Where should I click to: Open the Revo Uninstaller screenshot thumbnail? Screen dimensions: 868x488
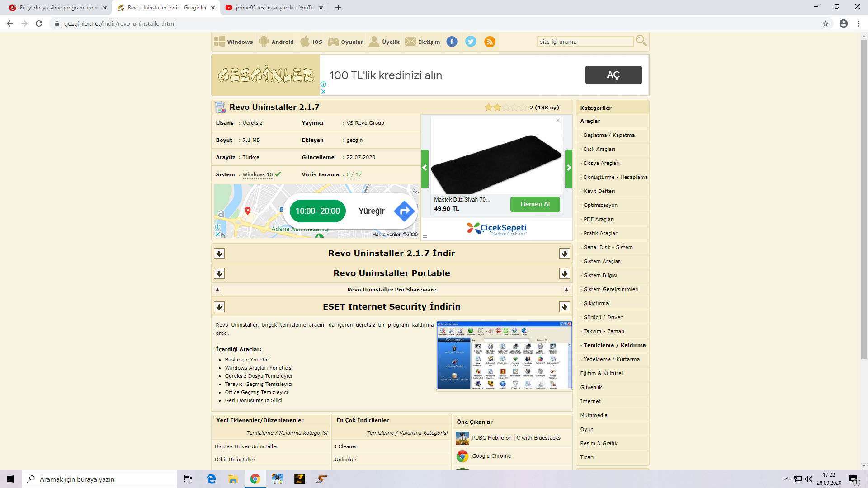pos(504,356)
